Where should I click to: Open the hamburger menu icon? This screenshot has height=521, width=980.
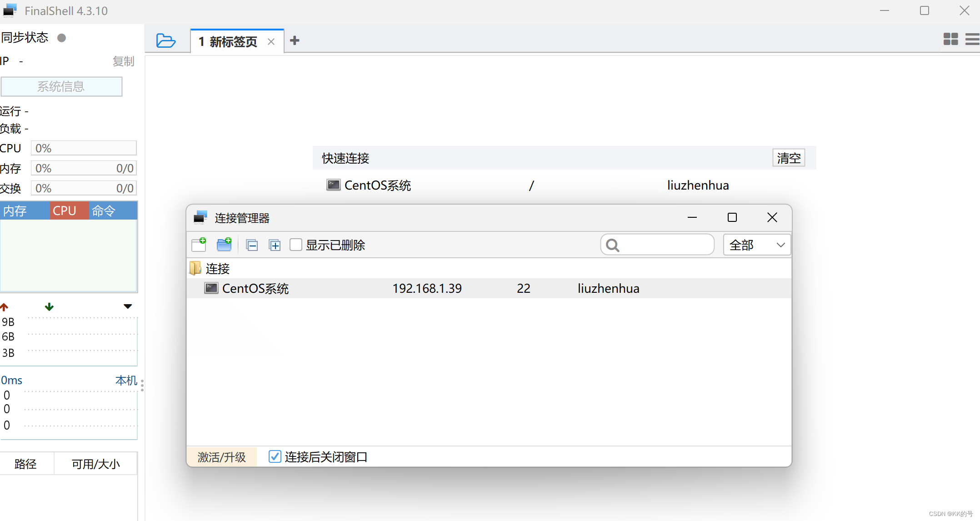click(x=972, y=39)
